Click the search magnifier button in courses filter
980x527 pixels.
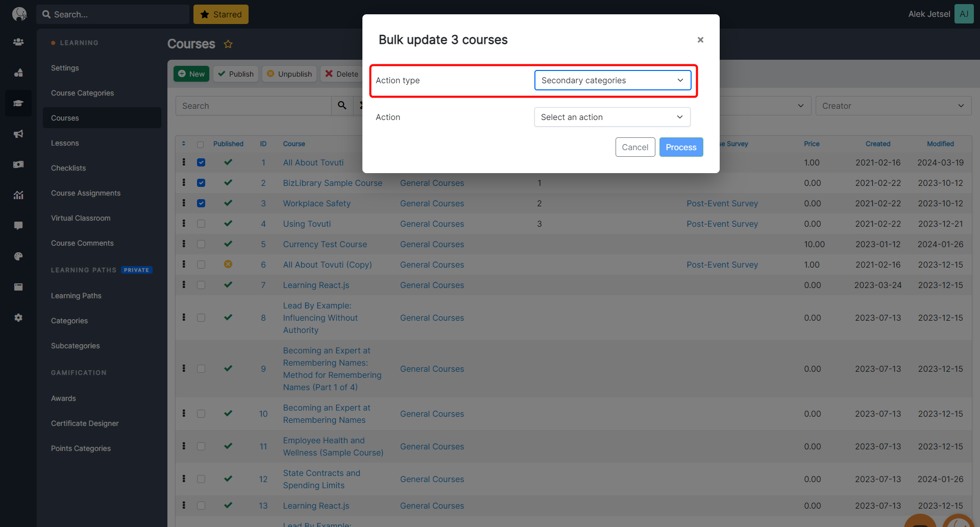(x=342, y=105)
